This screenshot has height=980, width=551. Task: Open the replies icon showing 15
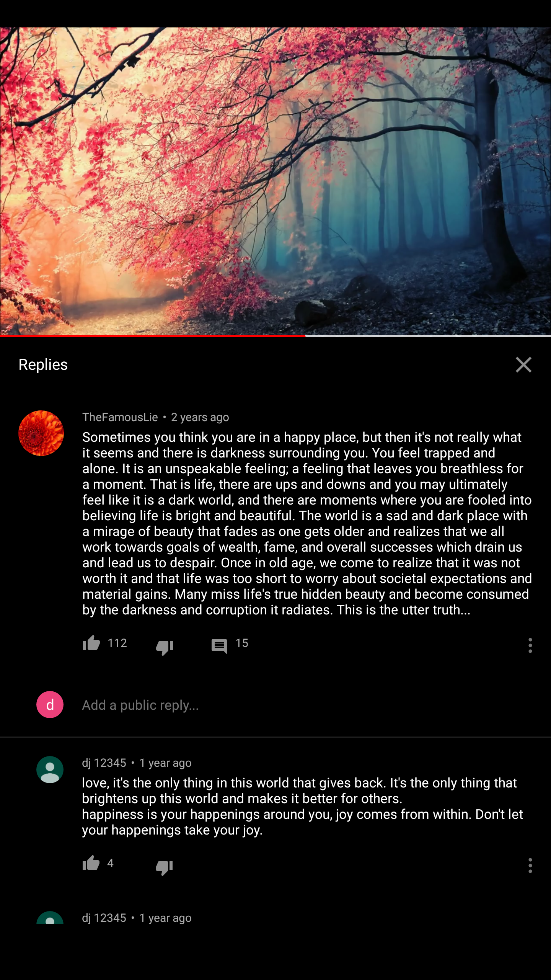tap(219, 646)
